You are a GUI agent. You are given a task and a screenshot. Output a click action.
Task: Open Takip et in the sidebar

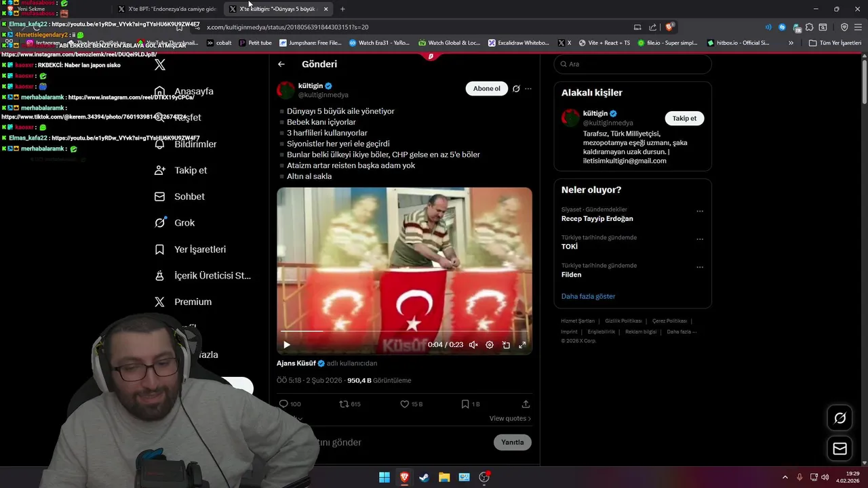tap(181, 171)
